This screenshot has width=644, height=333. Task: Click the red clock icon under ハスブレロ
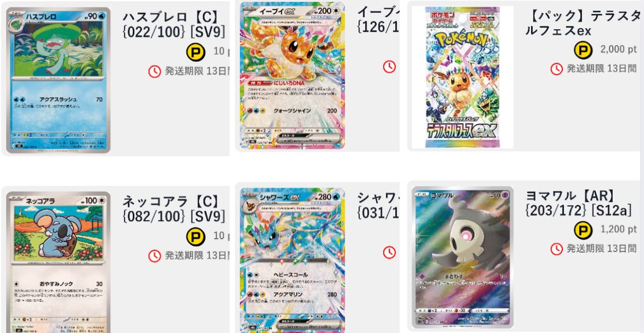(x=154, y=72)
